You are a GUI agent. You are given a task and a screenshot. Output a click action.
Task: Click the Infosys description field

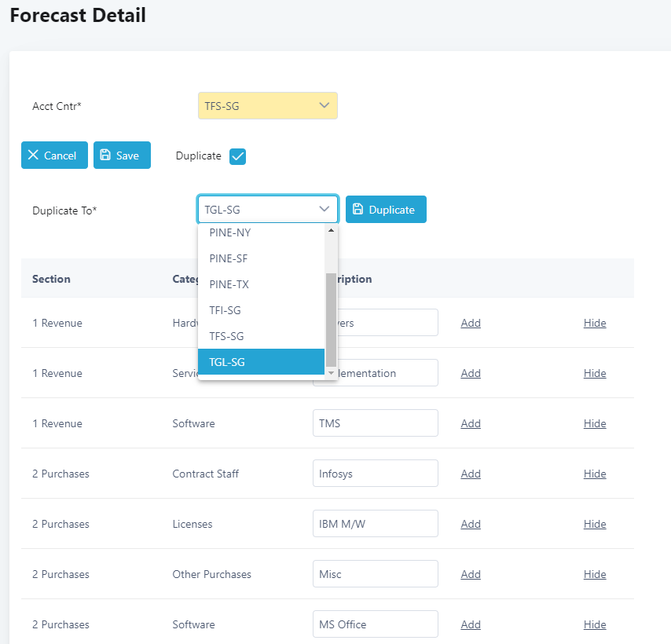(375, 474)
